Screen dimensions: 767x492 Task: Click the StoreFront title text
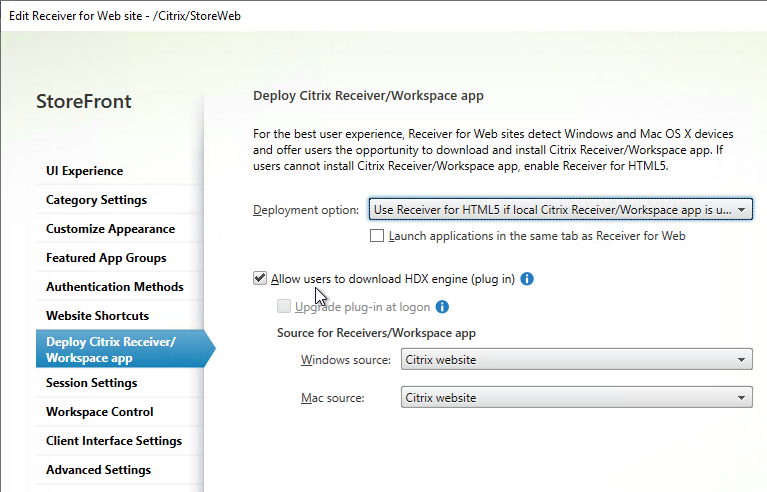pos(84,101)
